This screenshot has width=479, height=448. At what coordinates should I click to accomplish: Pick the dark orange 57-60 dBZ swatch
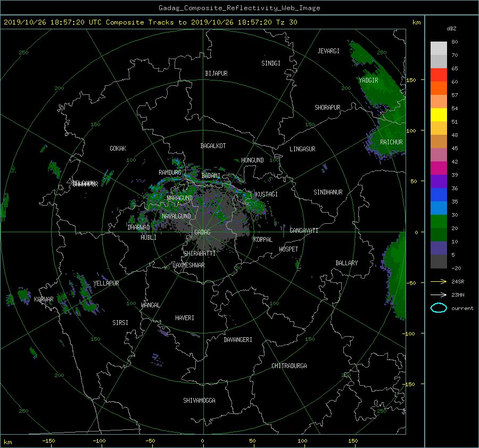click(439, 88)
